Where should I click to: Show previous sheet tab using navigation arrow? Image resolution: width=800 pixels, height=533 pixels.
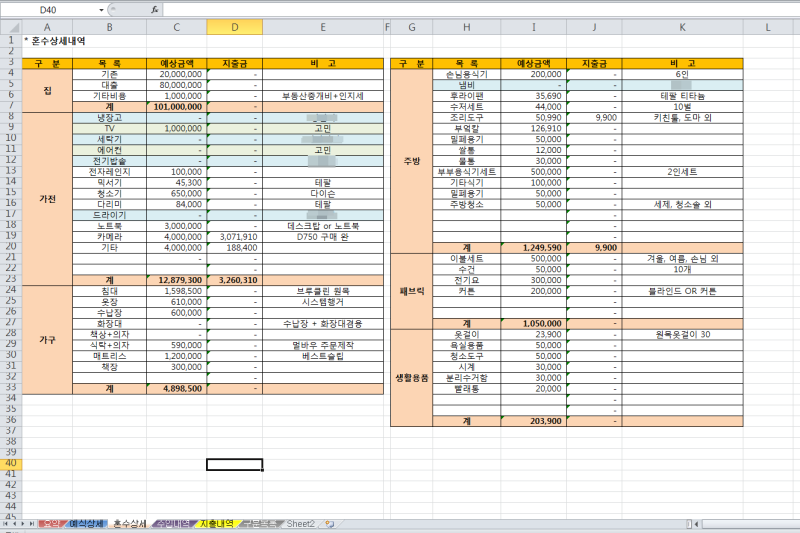pyautogui.click(x=14, y=524)
